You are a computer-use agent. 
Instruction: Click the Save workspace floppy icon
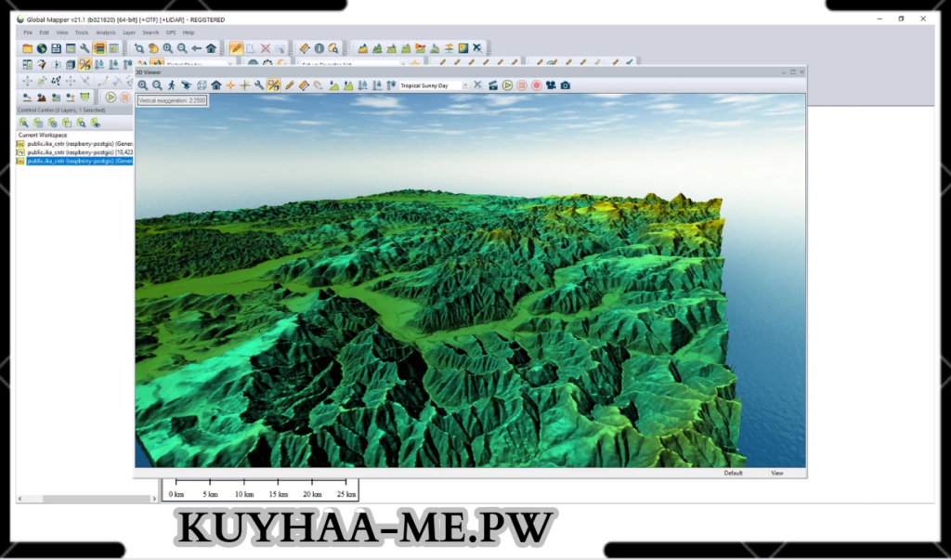coord(57,48)
